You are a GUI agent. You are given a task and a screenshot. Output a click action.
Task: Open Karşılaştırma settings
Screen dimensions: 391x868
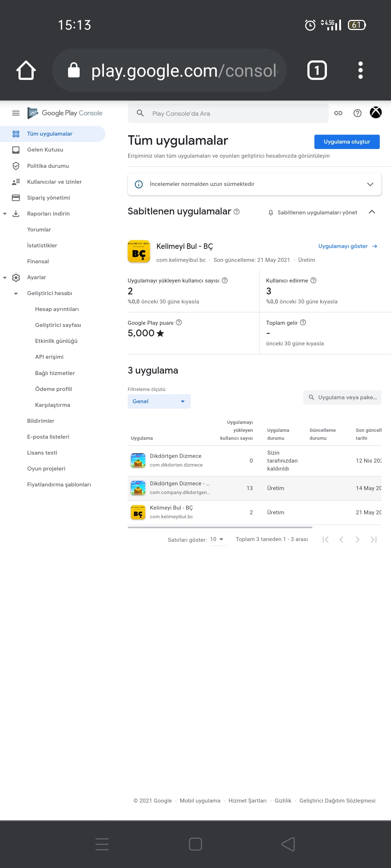coord(52,405)
